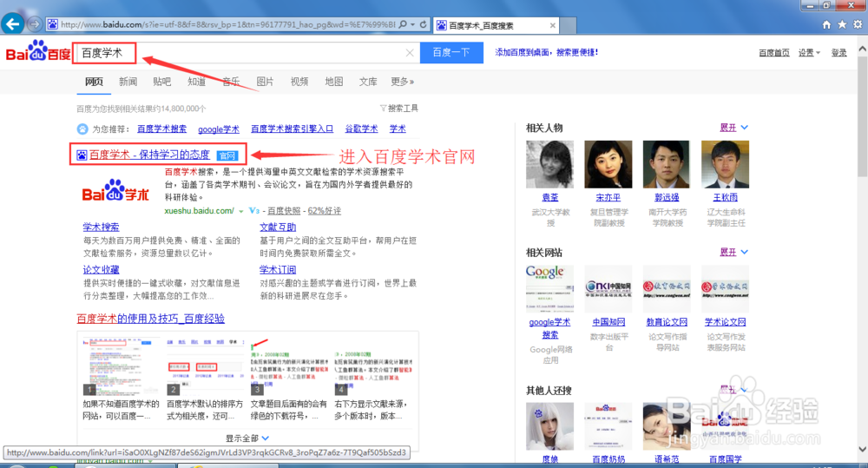
Task: Click the browser back arrow button
Action: point(13,23)
